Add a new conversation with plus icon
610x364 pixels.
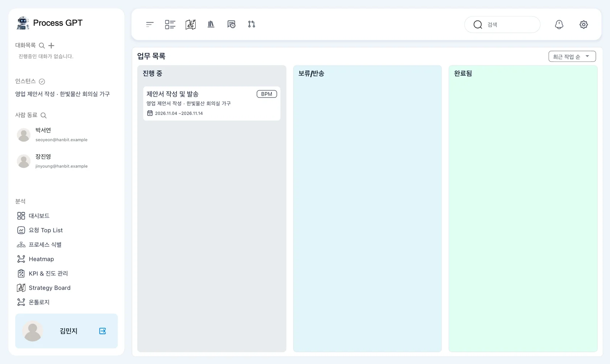pyautogui.click(x=51, y=45)
